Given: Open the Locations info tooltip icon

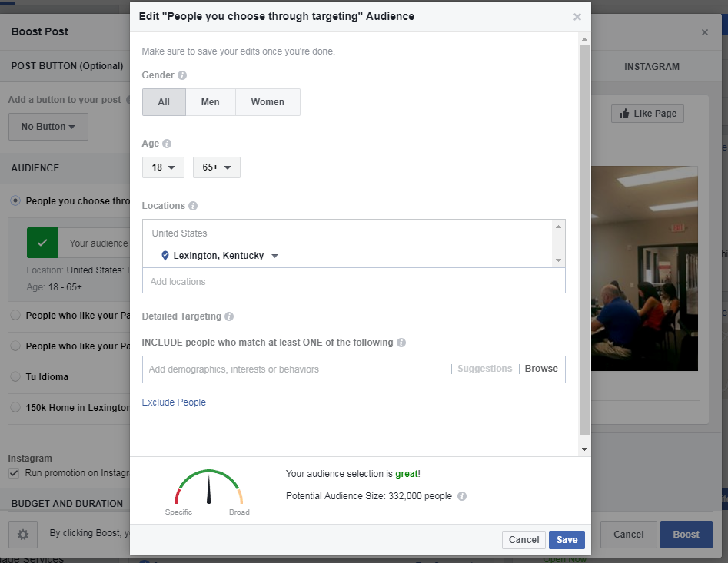Looking at the screenshot, I should coord(193,206).
